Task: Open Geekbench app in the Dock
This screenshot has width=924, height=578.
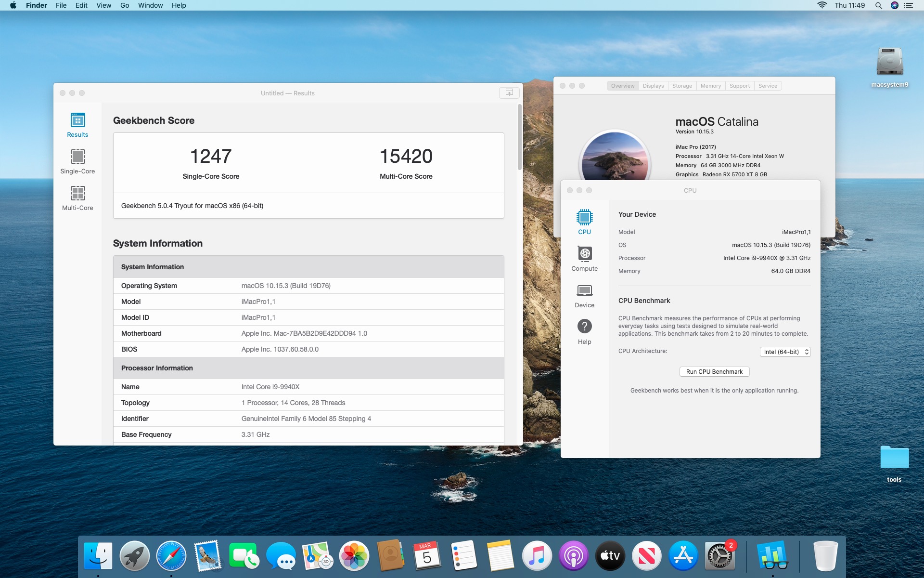Action: [772, 555]
